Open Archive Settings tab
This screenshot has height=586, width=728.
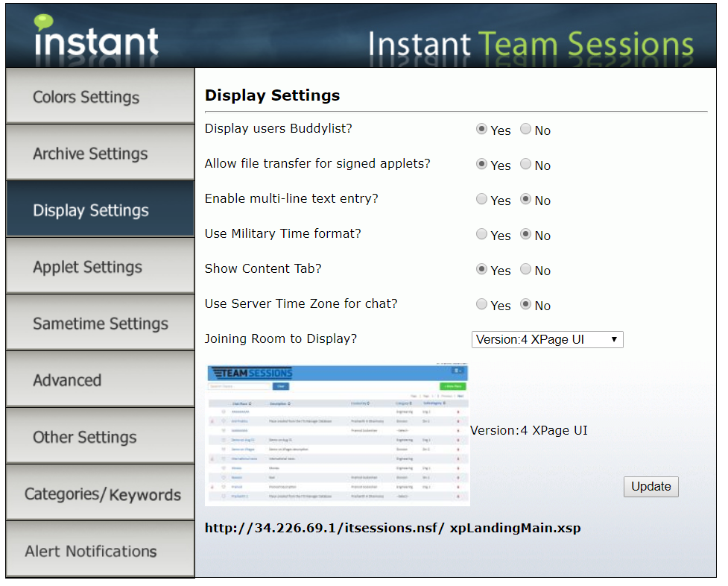[101, 153]
